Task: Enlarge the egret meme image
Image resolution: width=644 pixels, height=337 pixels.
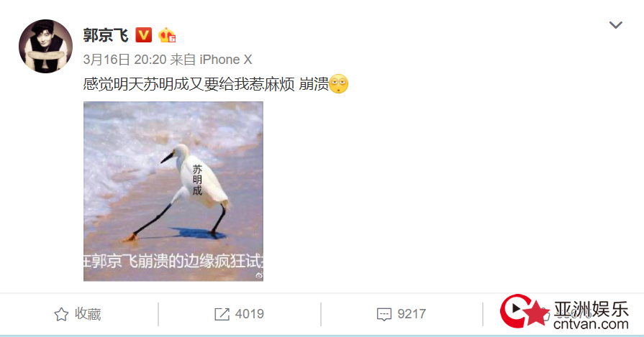Action: (x=173, y=191)
